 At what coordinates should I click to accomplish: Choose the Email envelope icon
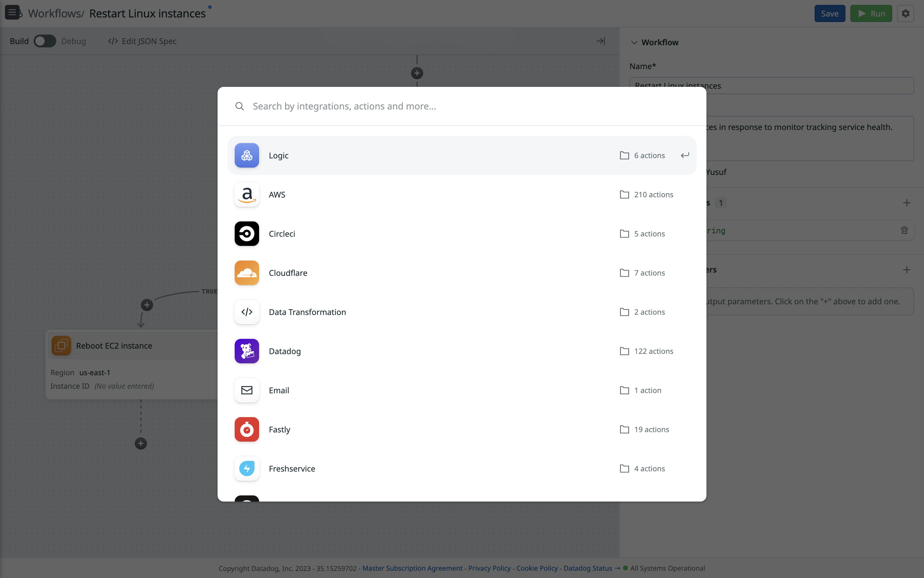point(247,390)
